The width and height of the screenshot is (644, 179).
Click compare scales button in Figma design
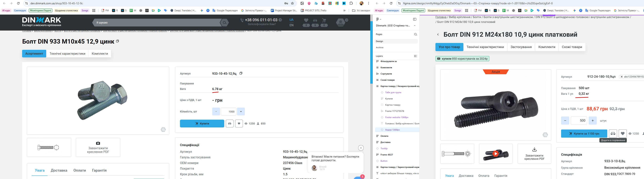[x=613, y=134]
